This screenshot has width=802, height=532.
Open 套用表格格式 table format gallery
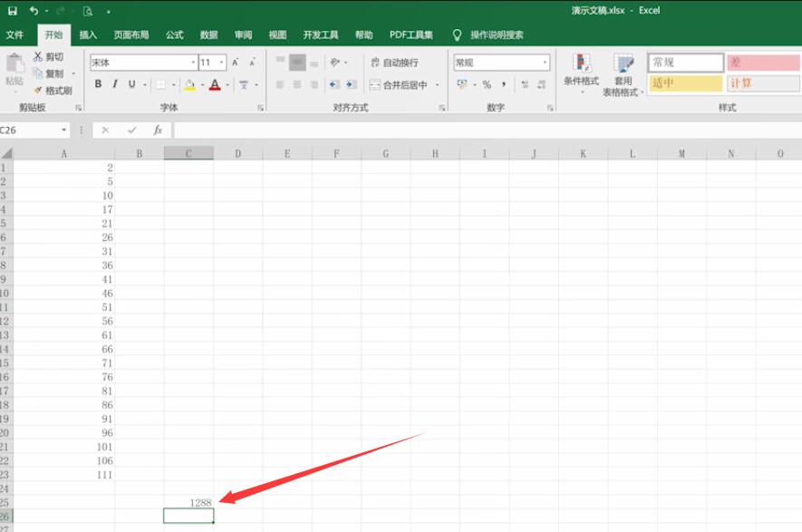point(623,74)
